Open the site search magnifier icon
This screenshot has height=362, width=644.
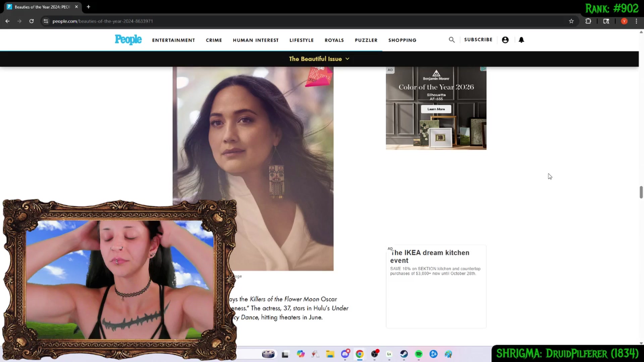[x=452, y=40]
